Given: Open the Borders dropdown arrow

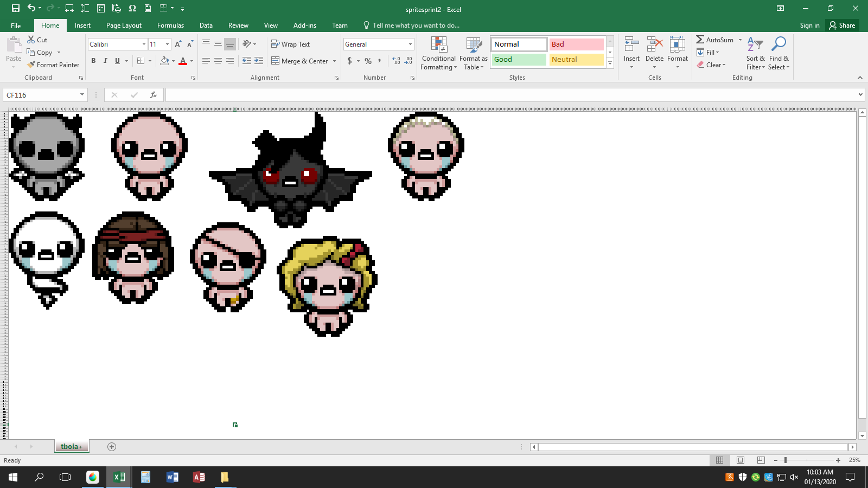Looking at the screenshot, I should point(151,61).
